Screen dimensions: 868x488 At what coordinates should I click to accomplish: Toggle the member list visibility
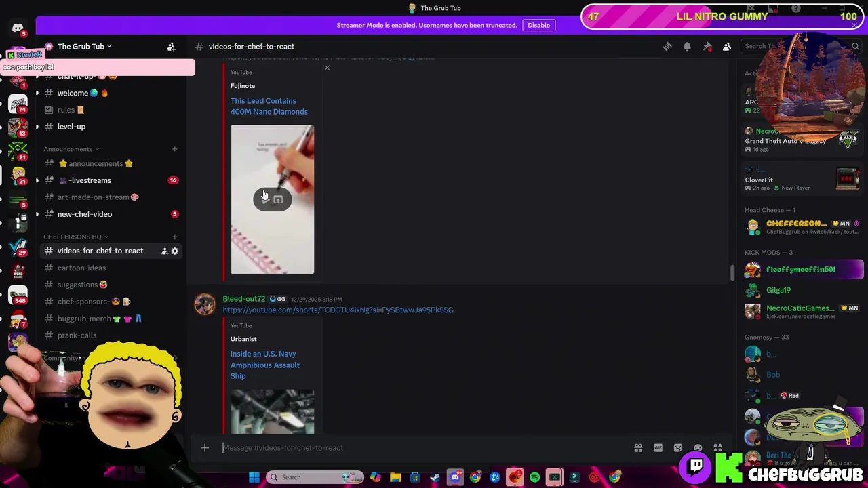click(727, 46)
